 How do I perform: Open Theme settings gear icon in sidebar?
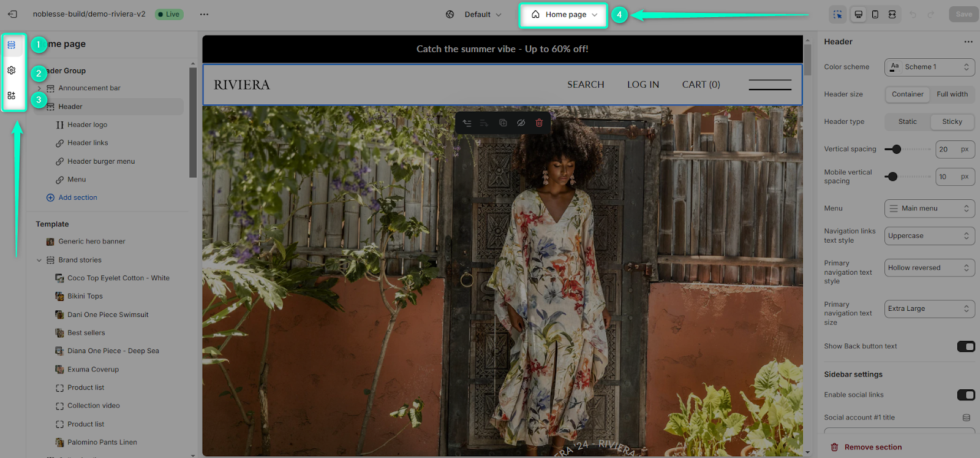pos(12,71)
